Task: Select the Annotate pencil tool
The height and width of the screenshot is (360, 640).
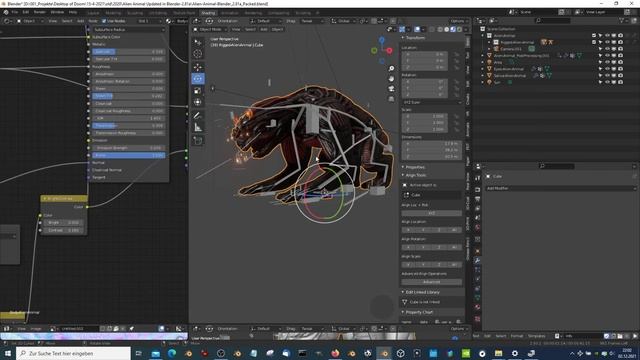Action: pyautogui.click(x=198, y=116)
